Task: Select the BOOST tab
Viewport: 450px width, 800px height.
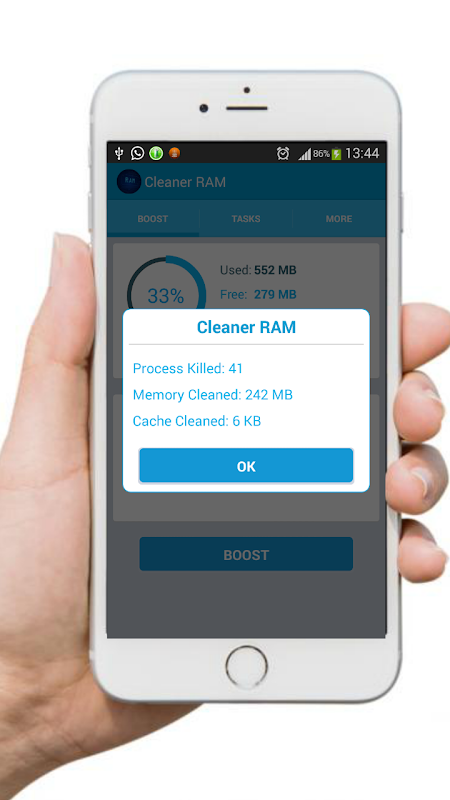Action: [153, 219]
